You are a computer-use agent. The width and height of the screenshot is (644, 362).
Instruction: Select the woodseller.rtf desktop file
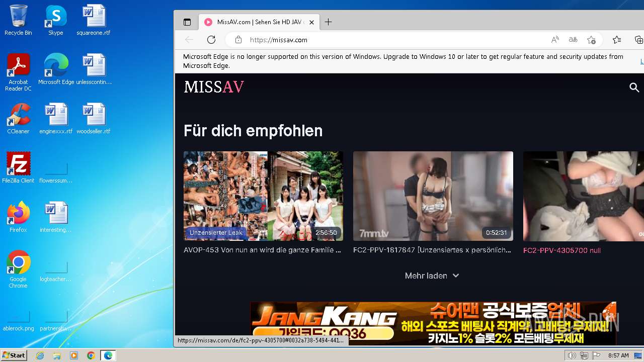click(x=94, y=119)
